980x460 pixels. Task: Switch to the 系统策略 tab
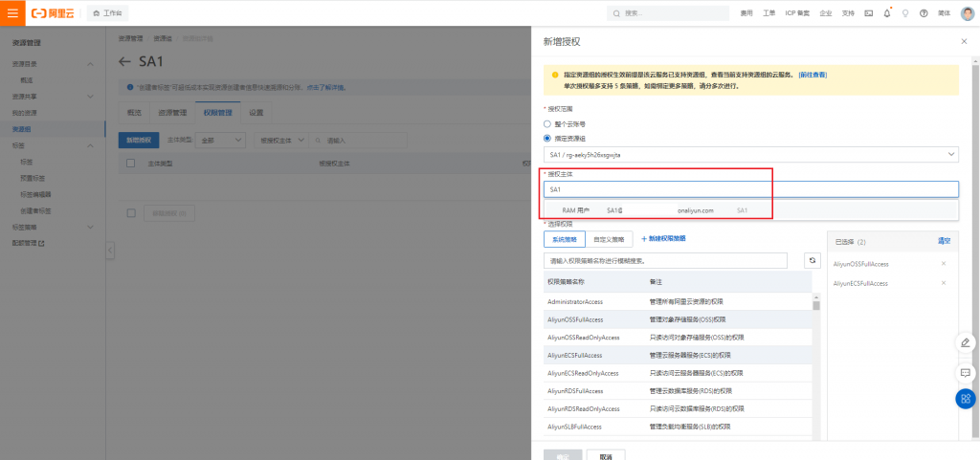[565, 239]
